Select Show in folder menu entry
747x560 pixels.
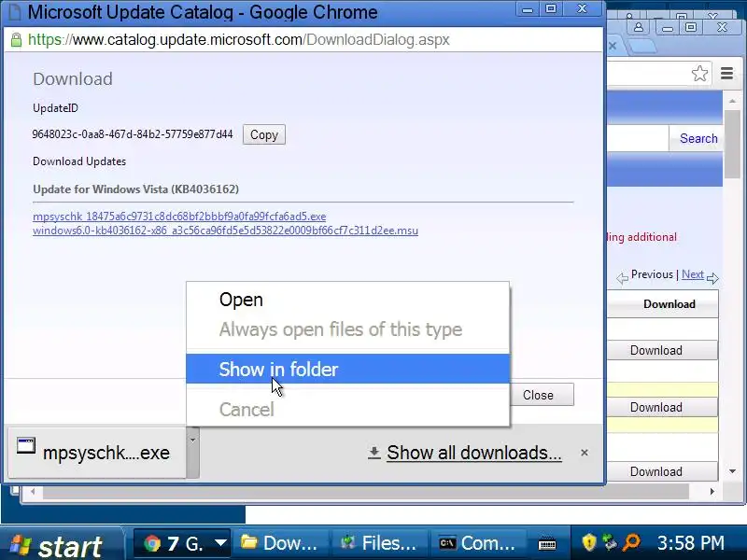347,369
